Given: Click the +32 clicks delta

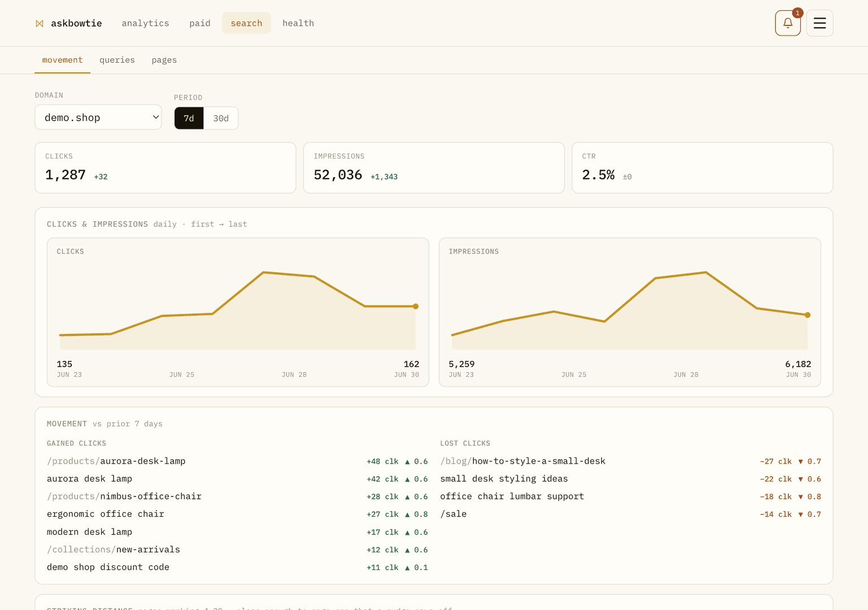Looking at the screenshot, I should [x=101, y=177].
